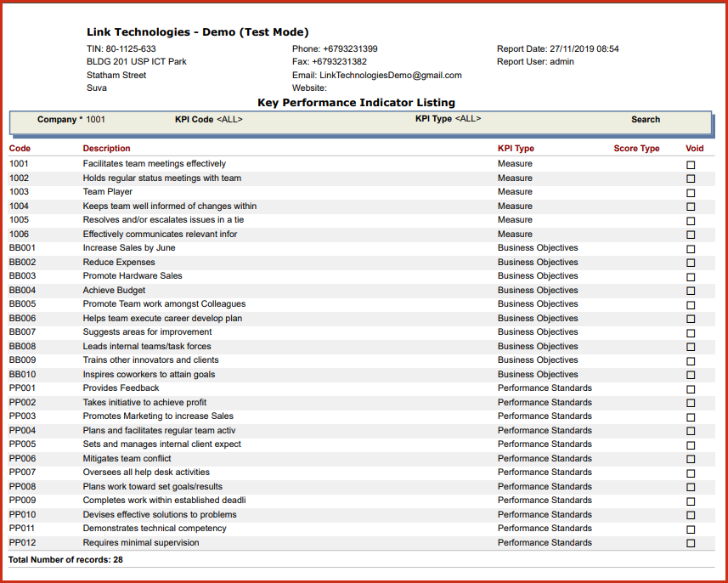Click 'Requires minimal supervision' description

coord(141,542)
